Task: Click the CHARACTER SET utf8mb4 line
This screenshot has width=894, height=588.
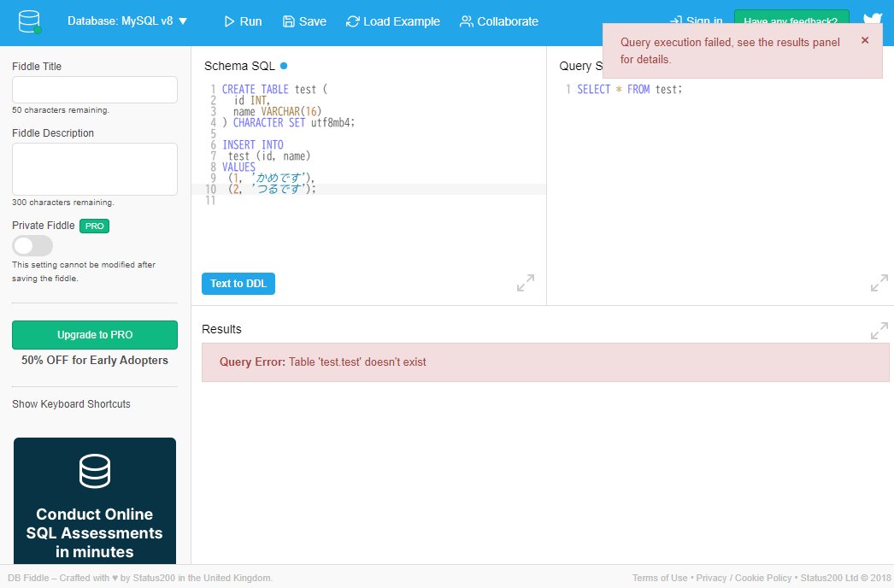Action: pos(289,122)
